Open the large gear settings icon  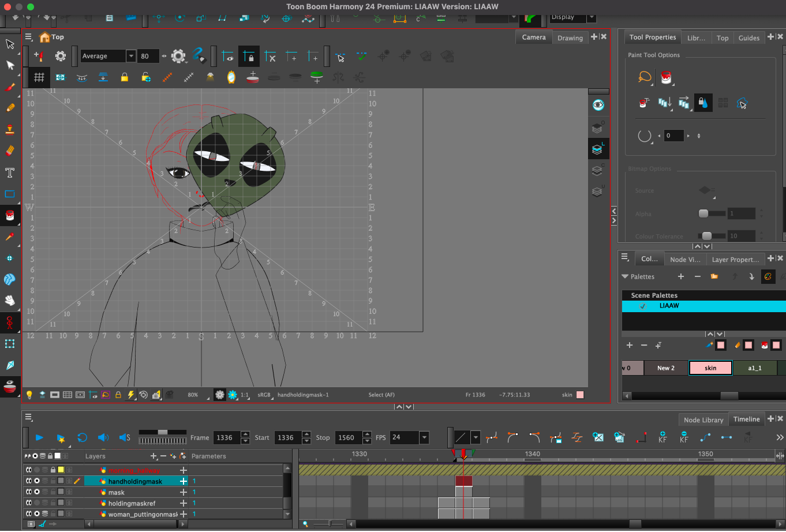coord(178,56)
